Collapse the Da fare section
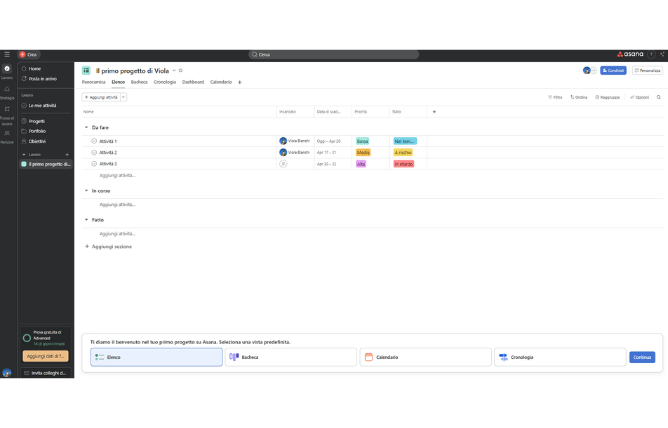Viewport: 668px width, 428px height. [86, 128]
